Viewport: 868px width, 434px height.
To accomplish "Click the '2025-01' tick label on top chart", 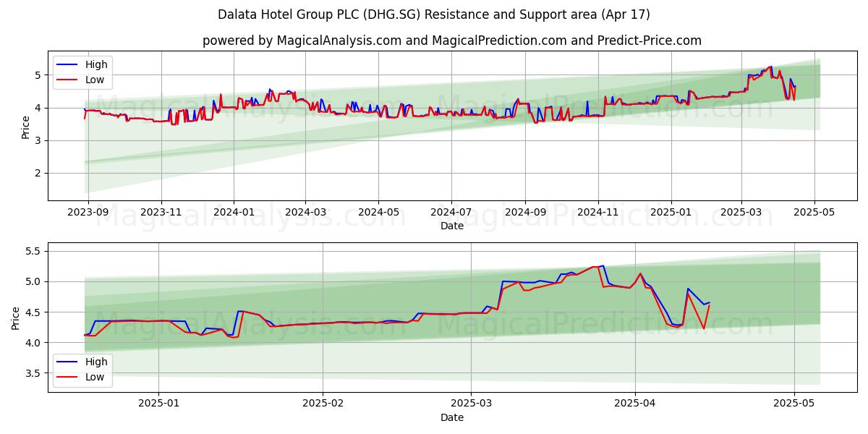I will (671, 212).
